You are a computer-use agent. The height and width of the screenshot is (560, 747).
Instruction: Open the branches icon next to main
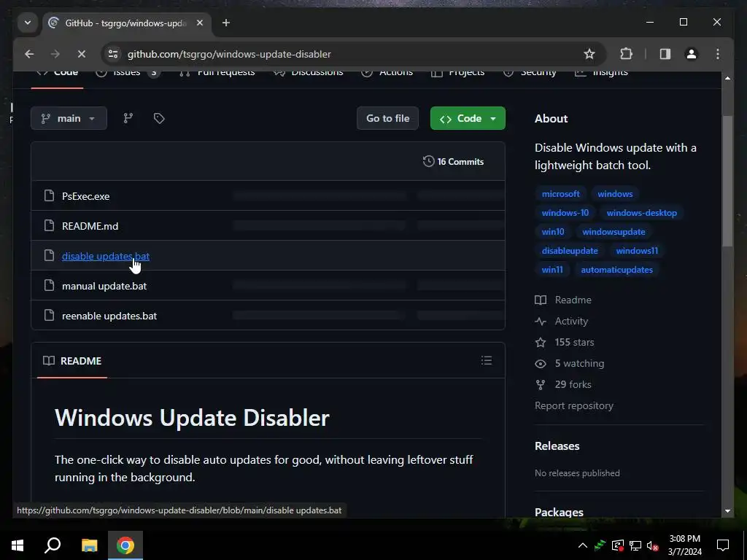point(128,118)
